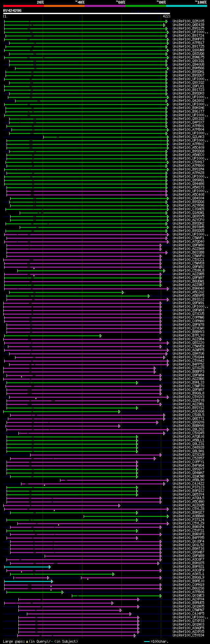Click the white query sequence bar
The image size is (210, 644).
pyautogui.click(x=87, y=13)
